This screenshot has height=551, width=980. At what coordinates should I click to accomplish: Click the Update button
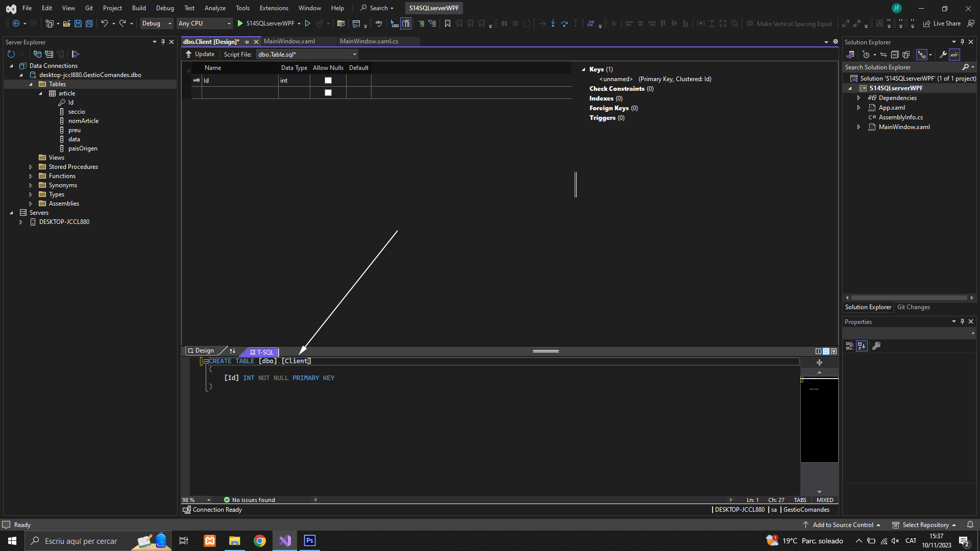(x=200, y=54)
